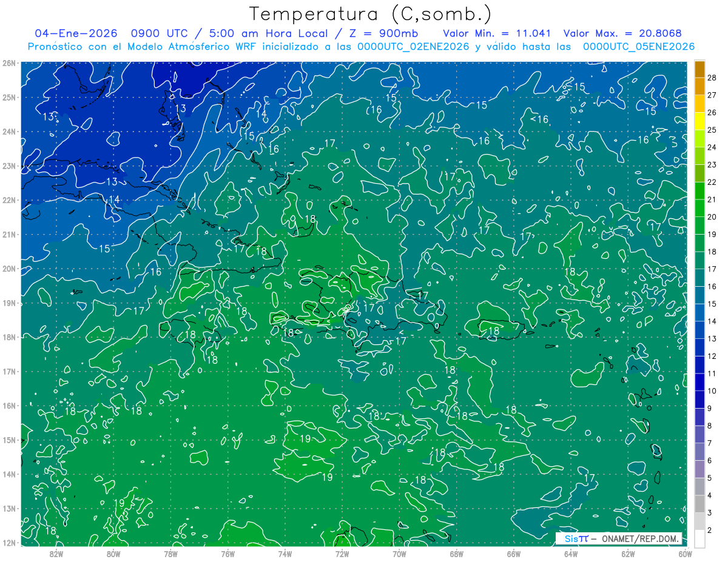Click the '70W' longitude label
Screen dimensions: 728x562
[399, 554]
